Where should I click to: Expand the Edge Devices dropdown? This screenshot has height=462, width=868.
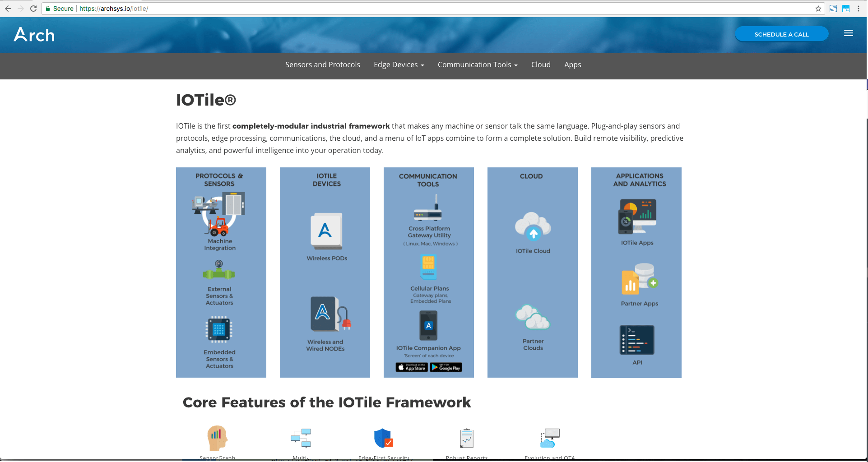(399, 65)
